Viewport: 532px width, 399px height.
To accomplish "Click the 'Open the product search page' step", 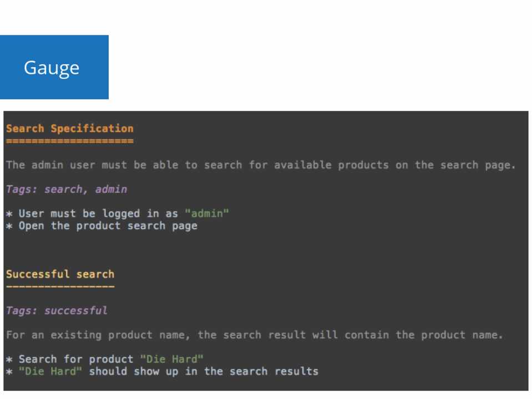I will point(108,226).
